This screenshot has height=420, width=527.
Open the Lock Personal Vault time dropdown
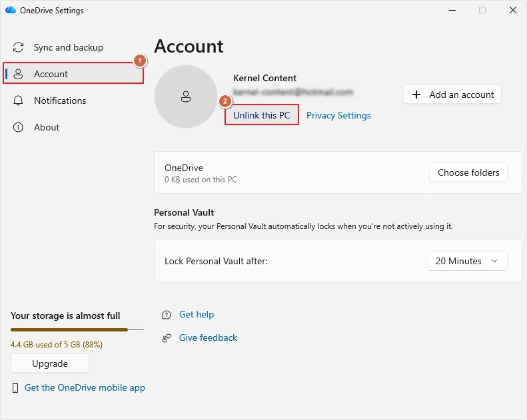(x=467, y=261)
